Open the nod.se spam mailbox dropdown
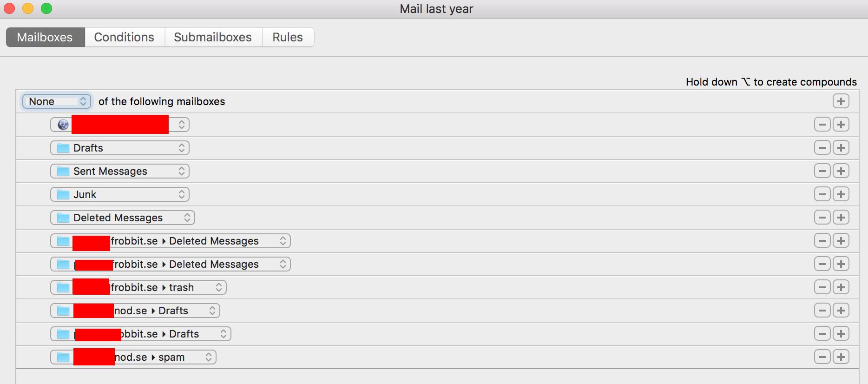 [x=133, y=357]
